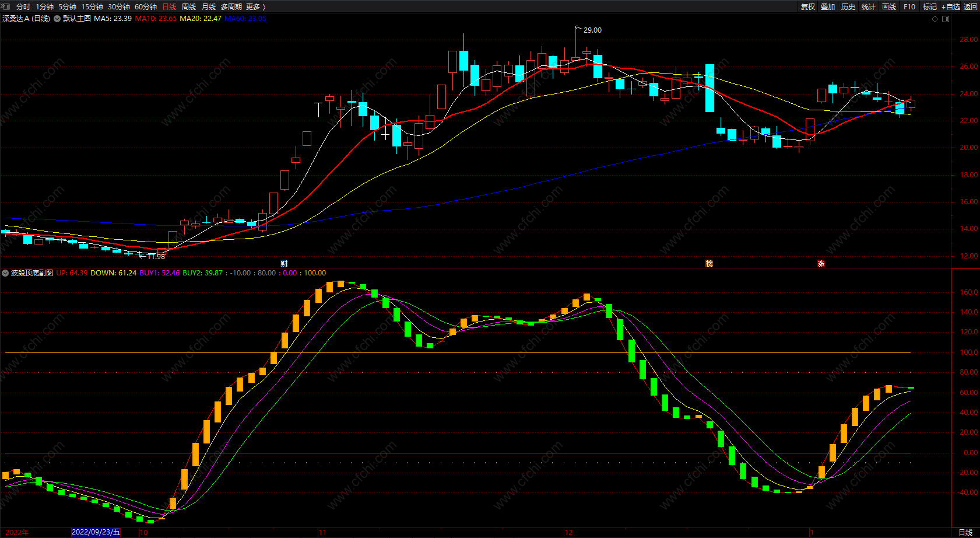
Task: Click the 榜 marker icon on the chart
Action: coord(709,264)
